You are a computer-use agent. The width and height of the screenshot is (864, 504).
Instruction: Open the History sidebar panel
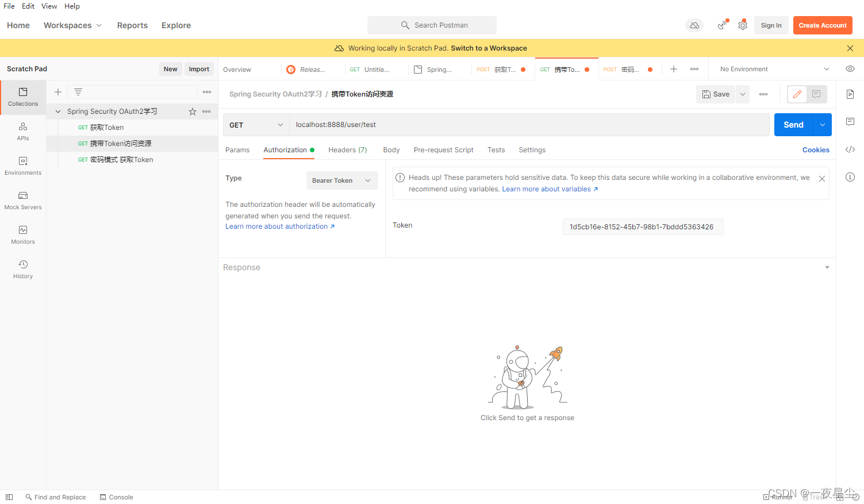click(x=23, y=270)
